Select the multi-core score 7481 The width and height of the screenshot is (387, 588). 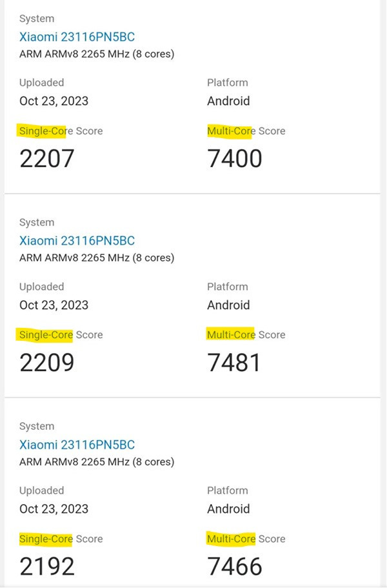coord(234,362)
